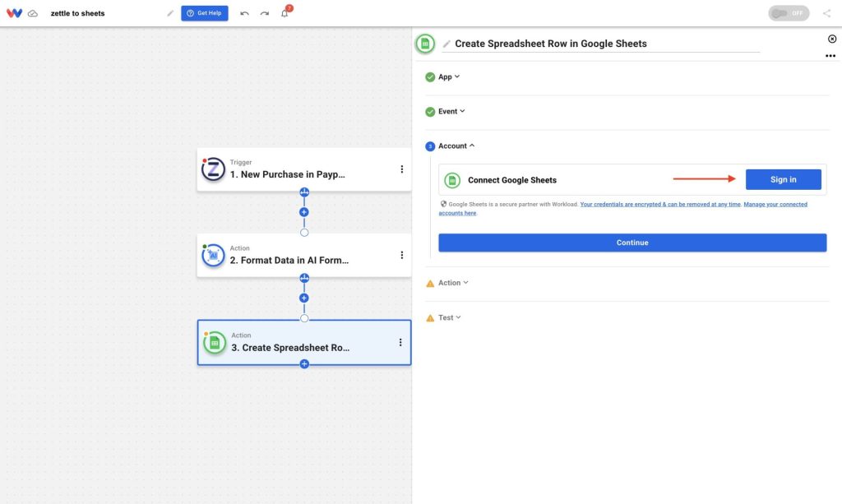Click the green check icon beside App
Viewport: 842px width, 504px height.
tap(430, 77)
